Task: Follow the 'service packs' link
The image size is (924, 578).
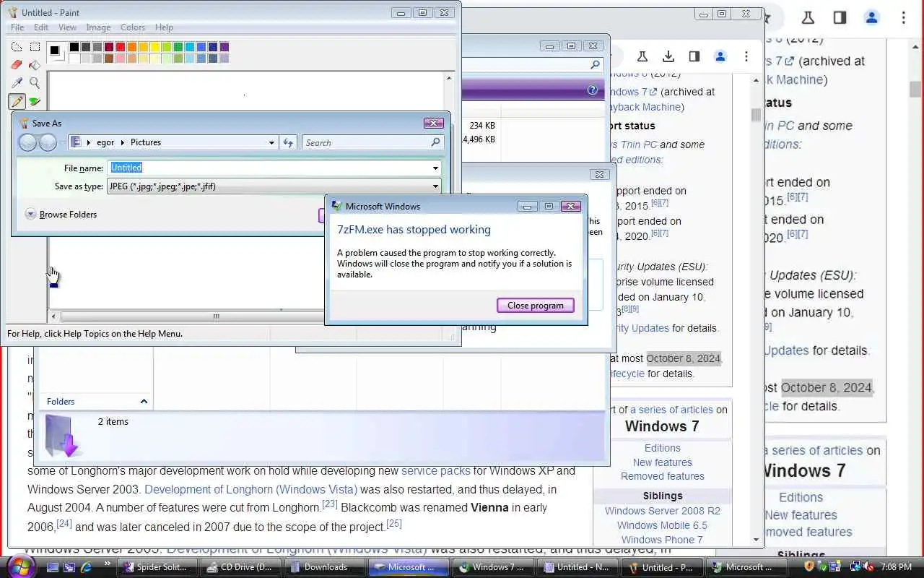Action: click(x=435, y=470)
